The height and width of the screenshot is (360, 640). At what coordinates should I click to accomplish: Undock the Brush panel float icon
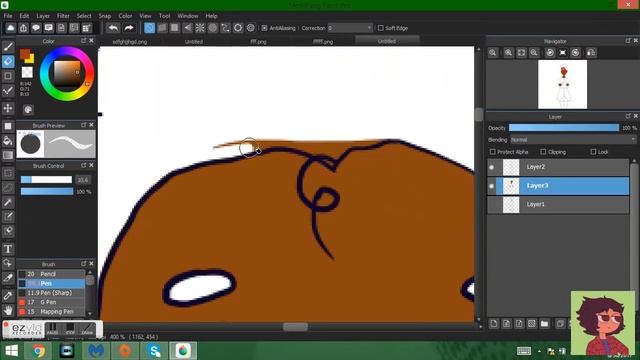tap(84, 264)
